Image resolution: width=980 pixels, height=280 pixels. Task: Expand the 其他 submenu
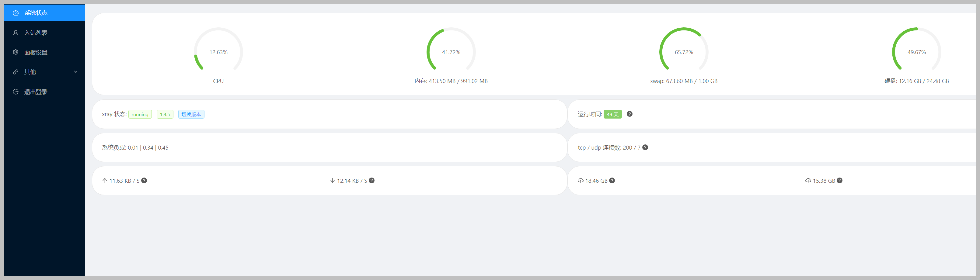click(44, 72)
